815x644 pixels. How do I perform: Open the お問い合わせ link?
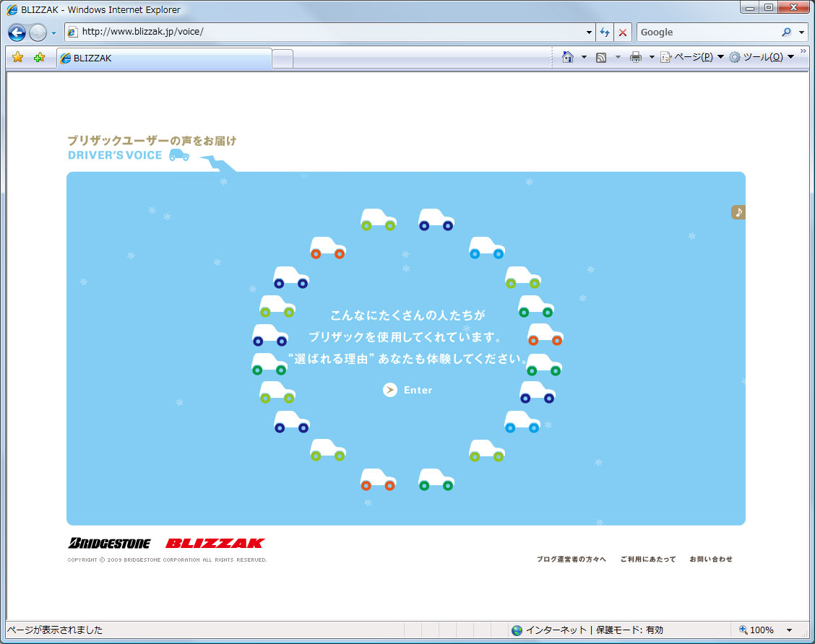coord(711,560)
